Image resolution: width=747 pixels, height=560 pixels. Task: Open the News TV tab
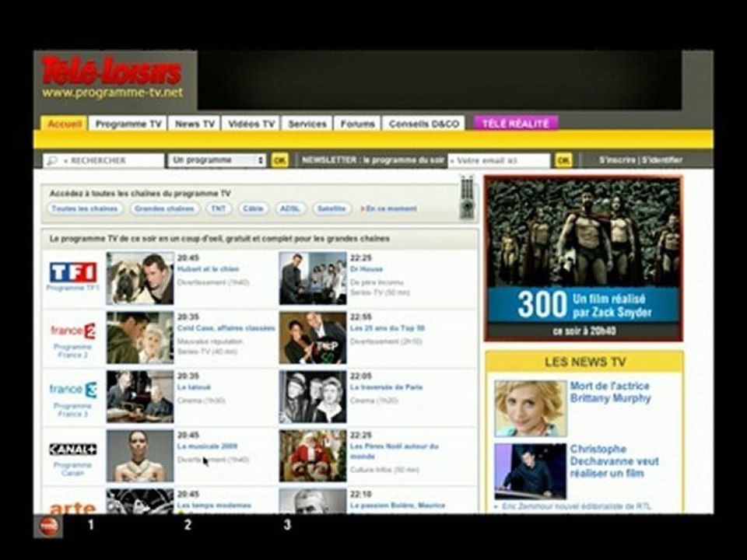195,124
